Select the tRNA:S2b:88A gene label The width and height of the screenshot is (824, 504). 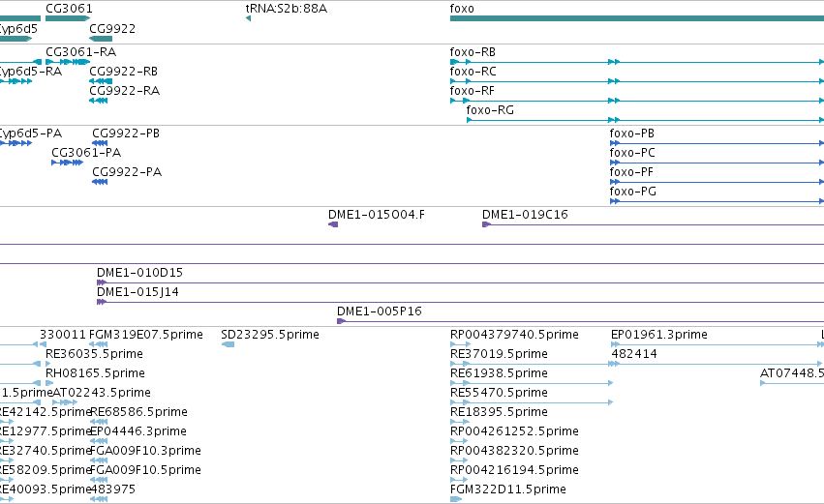coord(287,9)
